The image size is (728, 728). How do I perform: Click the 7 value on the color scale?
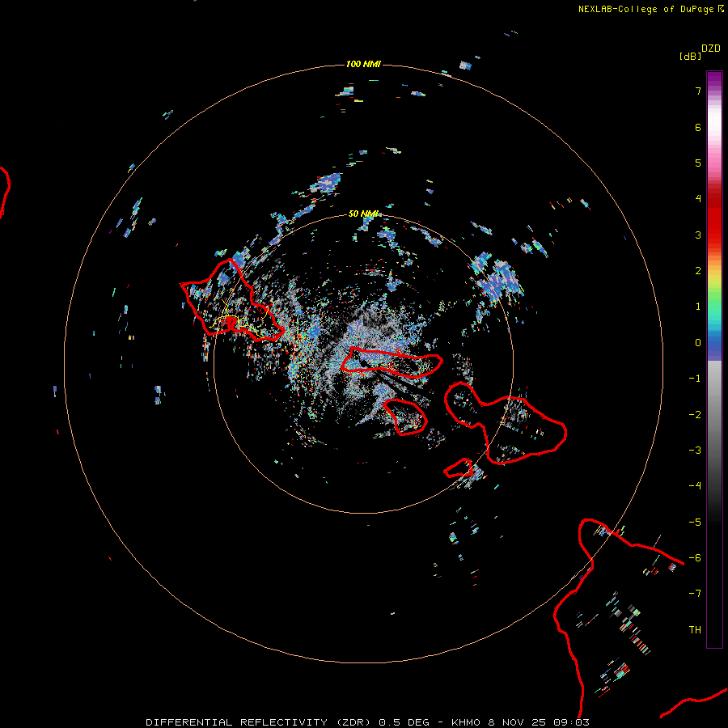point(698,91)
